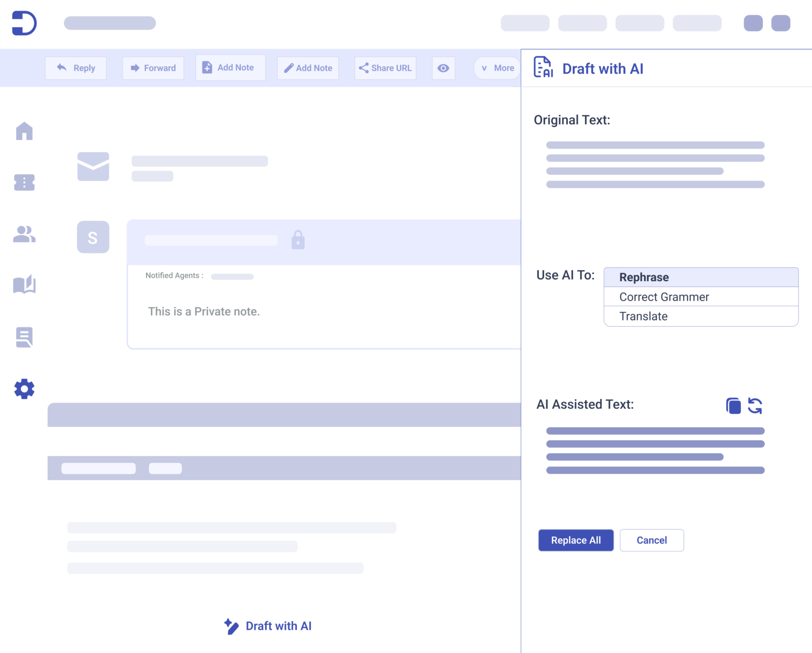Click the Reply toolbar button
The height and width of the screenshot is (653, 812).
76,68
